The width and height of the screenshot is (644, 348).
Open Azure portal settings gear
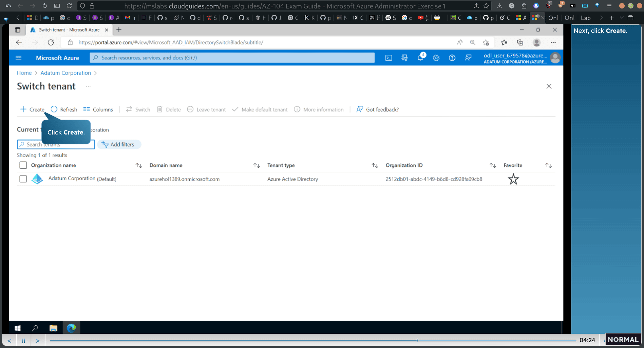[436, 58]
